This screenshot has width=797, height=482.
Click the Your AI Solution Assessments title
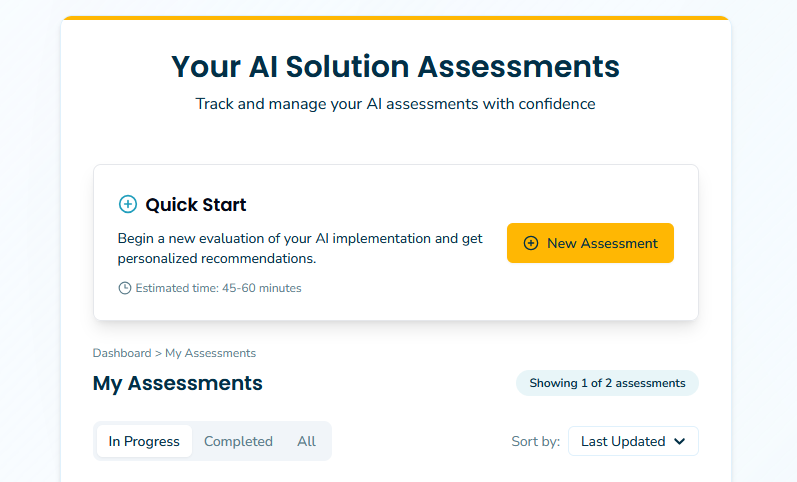(395, 67)
